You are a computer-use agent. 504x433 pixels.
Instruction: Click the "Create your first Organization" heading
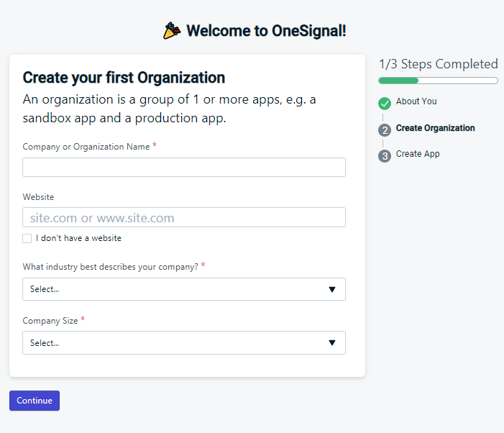(x=124, y=78)
